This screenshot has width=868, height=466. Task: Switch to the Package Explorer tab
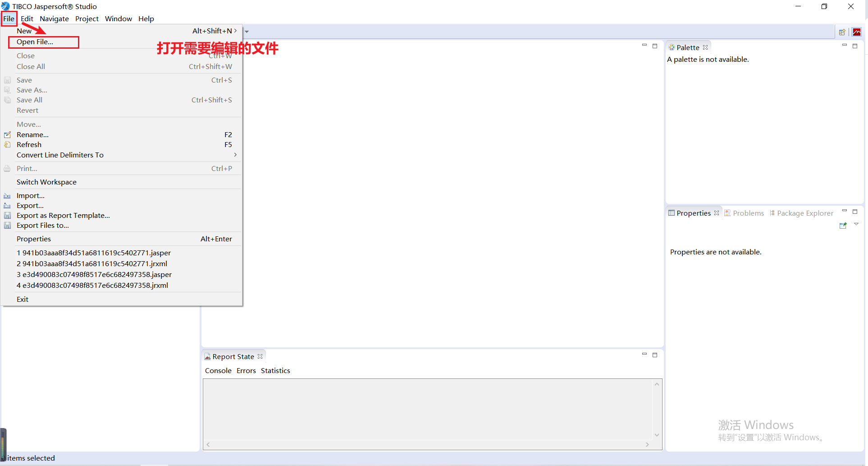tap(801, 213)
